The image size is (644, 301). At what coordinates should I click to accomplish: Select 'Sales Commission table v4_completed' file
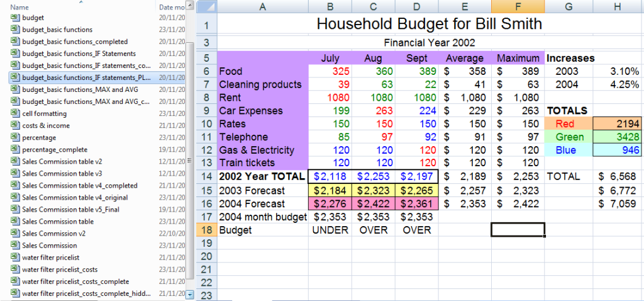[x=80, y=186]
